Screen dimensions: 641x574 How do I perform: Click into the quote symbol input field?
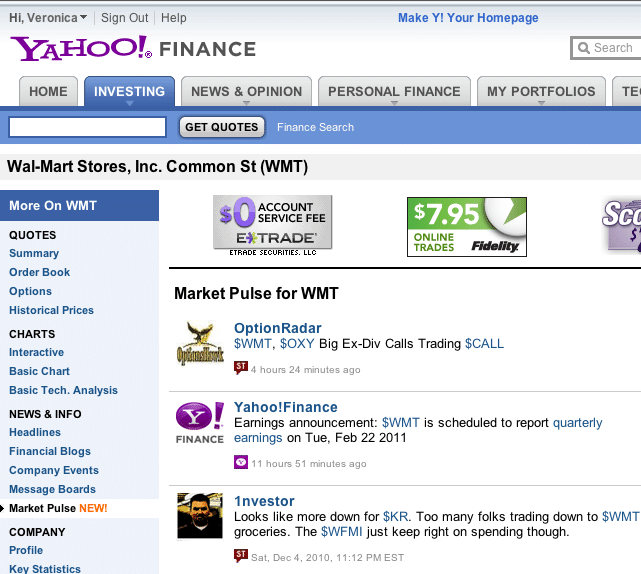tap(87, 127)
